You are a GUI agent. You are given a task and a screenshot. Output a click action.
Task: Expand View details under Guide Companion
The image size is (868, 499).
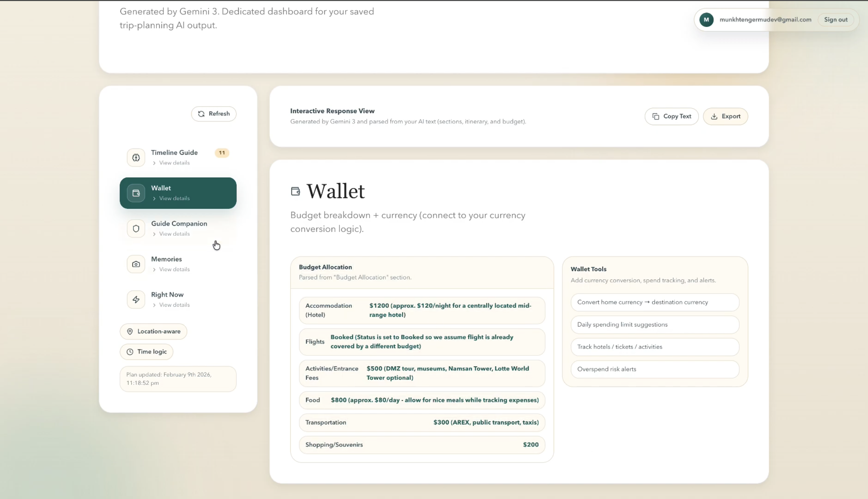(x=171, y=234)
